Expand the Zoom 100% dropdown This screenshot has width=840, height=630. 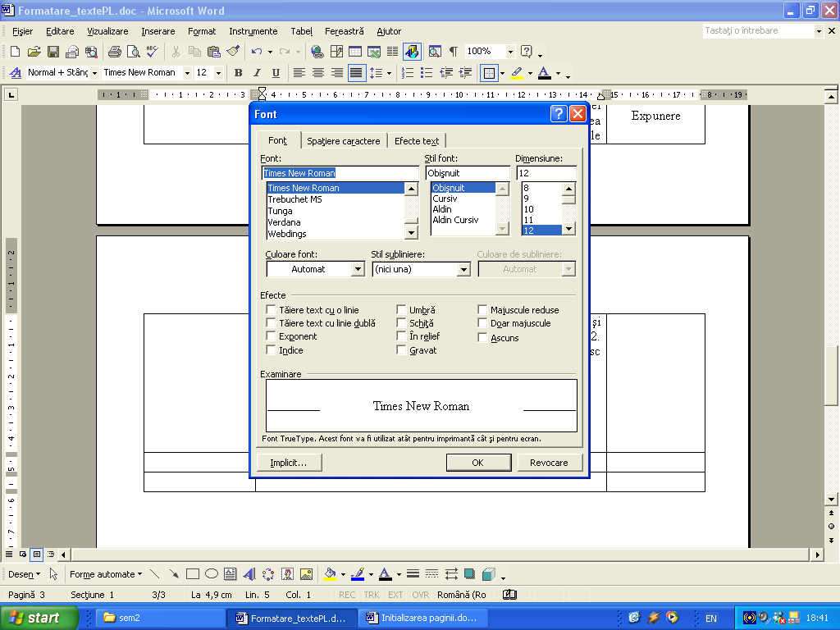(x=510, y=52)
